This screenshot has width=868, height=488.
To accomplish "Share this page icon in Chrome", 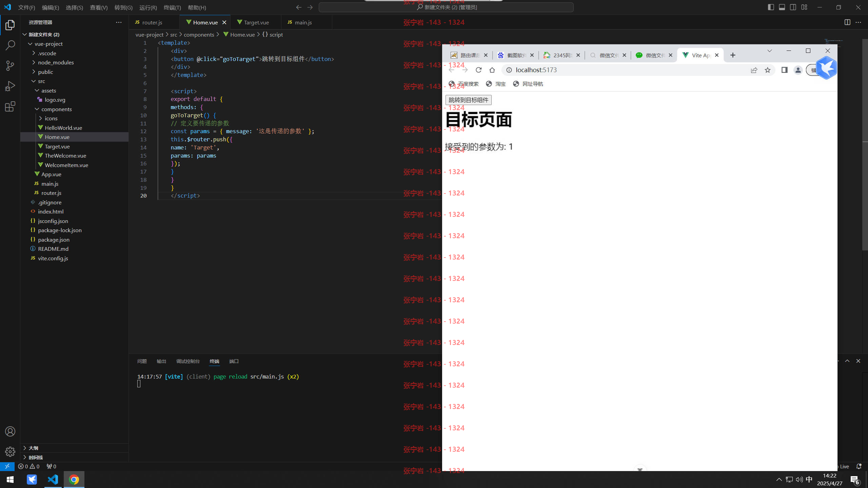I will [754, 70].
